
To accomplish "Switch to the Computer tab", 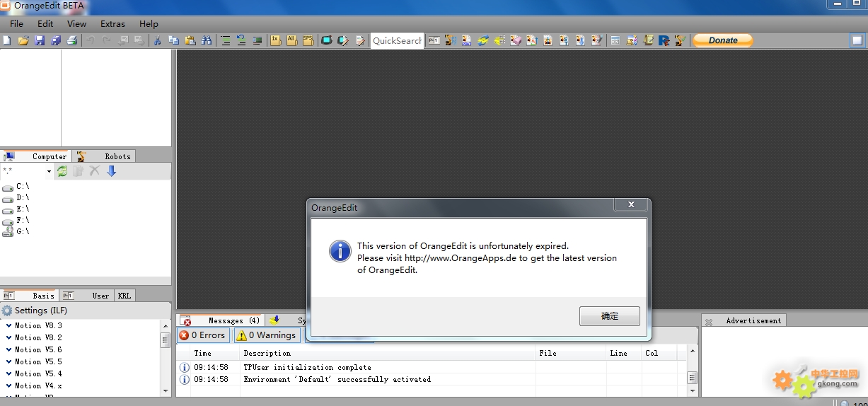I will 36,156.
